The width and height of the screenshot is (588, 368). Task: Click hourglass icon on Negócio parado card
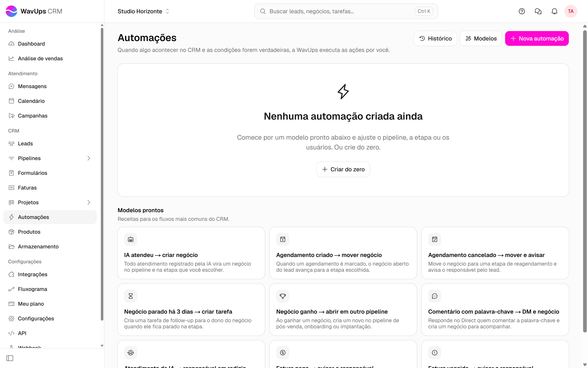[131, 296]
